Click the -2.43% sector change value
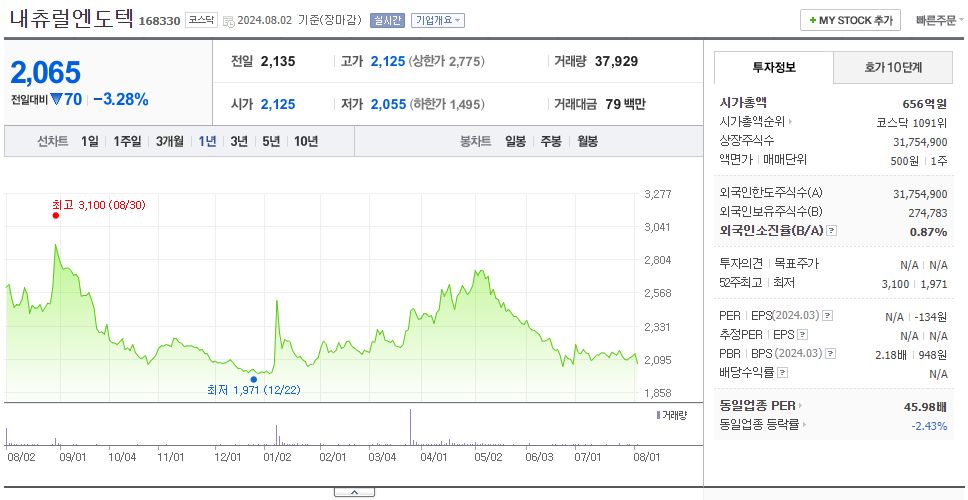The width and height of the screenshot is (968, 500). [929, 425]
